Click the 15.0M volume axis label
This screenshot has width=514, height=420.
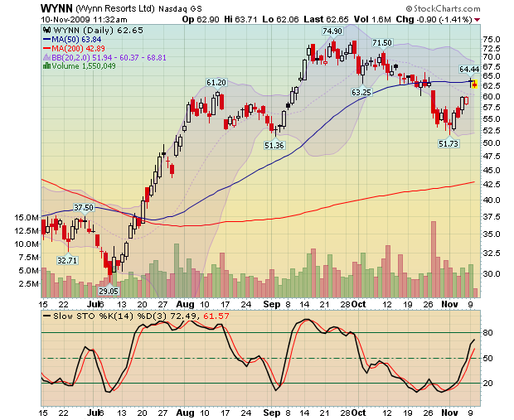[27, 217]
